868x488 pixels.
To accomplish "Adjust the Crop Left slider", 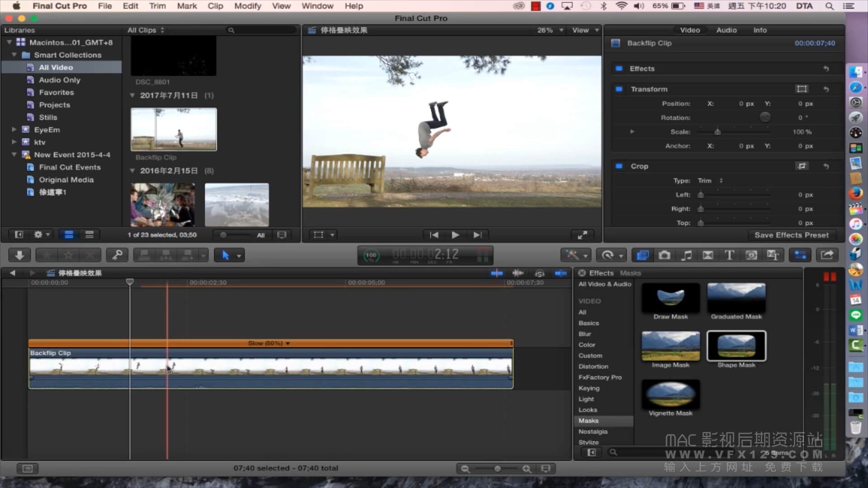I will [700, 195].
